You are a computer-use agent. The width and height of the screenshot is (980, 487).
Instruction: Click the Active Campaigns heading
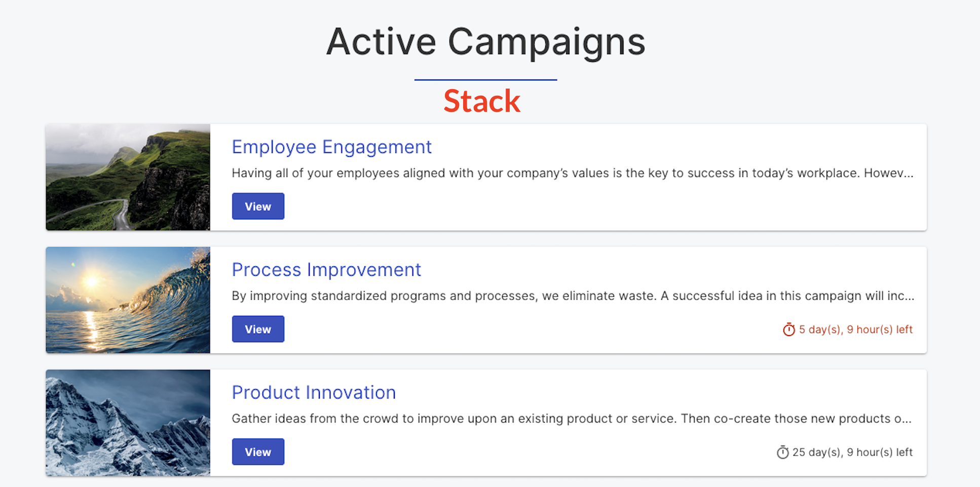486,42
